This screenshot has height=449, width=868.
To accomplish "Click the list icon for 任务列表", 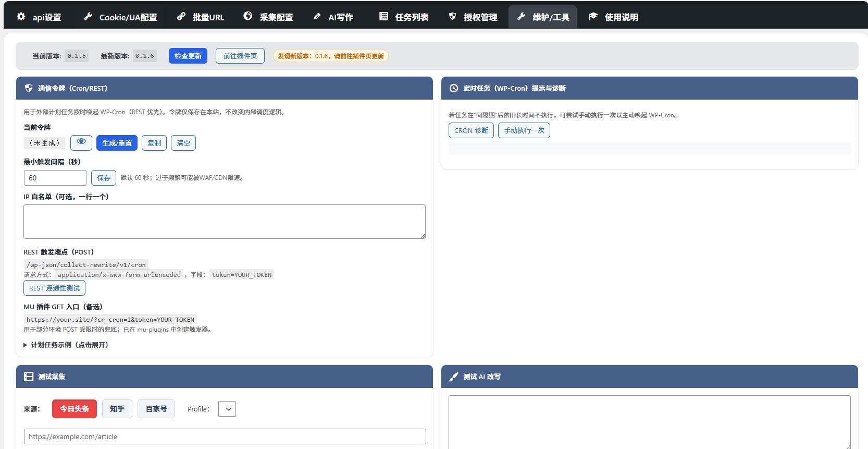I will point(383,17).
